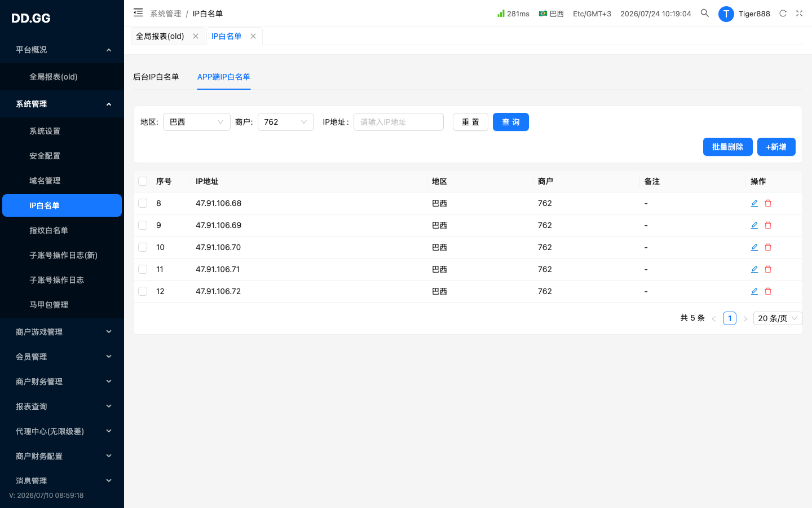This screenshot has height=508, width=812.
Task: Edit the row with IP 47.91.106.69
Action: [x=754, y=225]
